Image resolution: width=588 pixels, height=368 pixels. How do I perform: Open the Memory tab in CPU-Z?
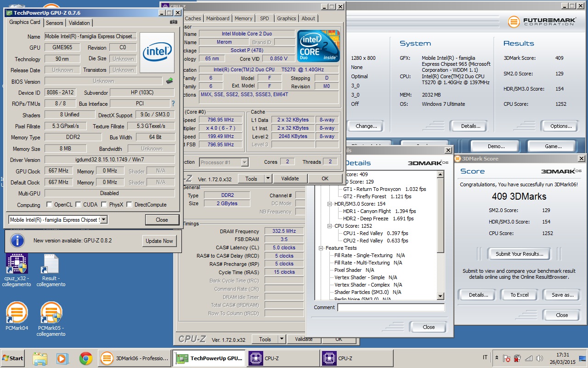pos(243,18)
